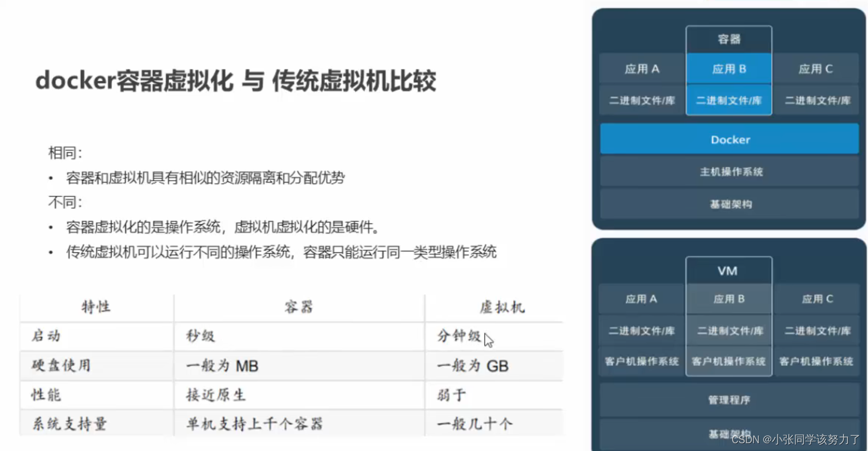Click bullet starting "传统虚拟机可以运行不同的操作系统"

point(281,252)
